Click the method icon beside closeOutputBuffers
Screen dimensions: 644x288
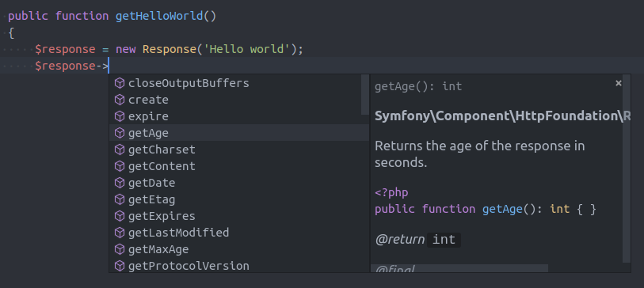(x=120, y=83)
